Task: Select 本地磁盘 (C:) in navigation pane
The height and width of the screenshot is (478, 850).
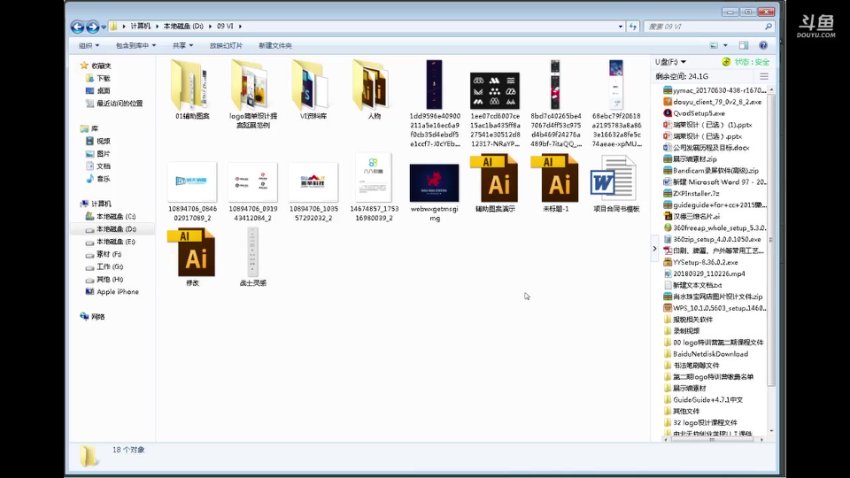Action: (x=116, y=216)
